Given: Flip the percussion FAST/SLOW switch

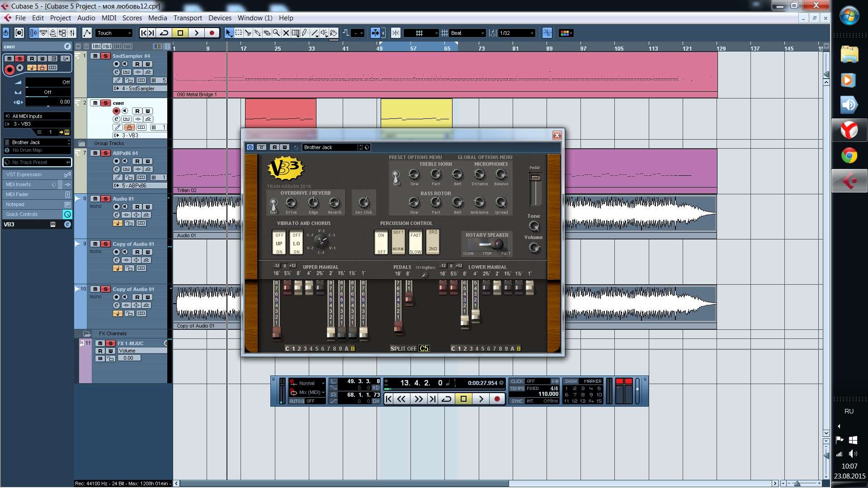Looking at the screenshot, I should [415, 243].
